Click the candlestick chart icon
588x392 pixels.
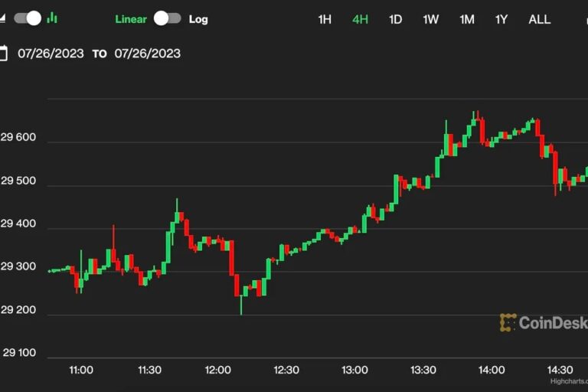pyautogui.click(x=52, y=18)
